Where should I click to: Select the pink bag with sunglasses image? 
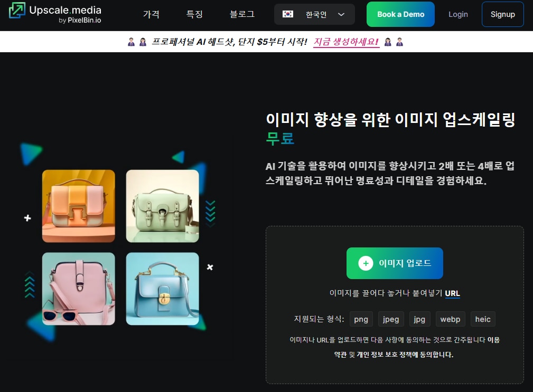pyautogui.click(x=79, y=289)
